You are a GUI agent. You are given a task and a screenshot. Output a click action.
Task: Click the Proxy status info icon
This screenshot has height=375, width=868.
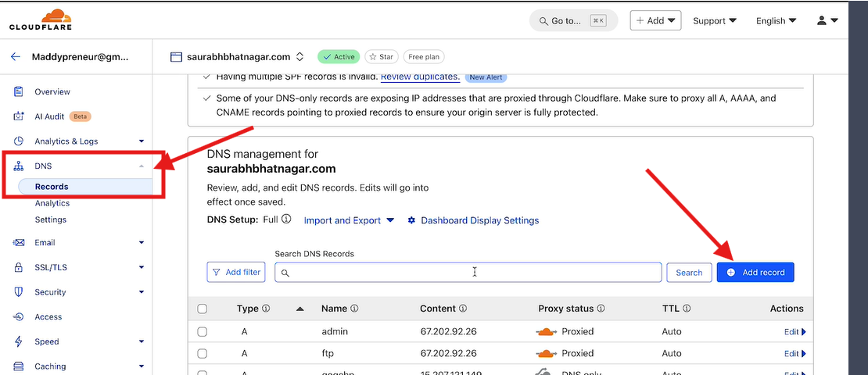[601, 309]
